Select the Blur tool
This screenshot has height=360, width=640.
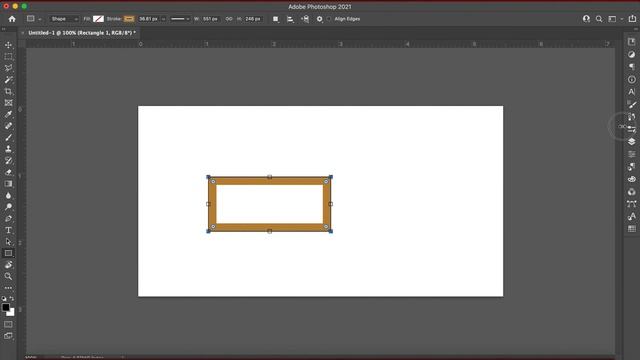(8, 196)
